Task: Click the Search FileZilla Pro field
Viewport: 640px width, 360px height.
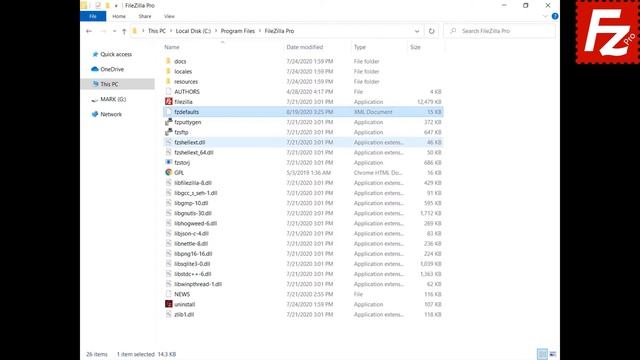Action: point(500,31)
